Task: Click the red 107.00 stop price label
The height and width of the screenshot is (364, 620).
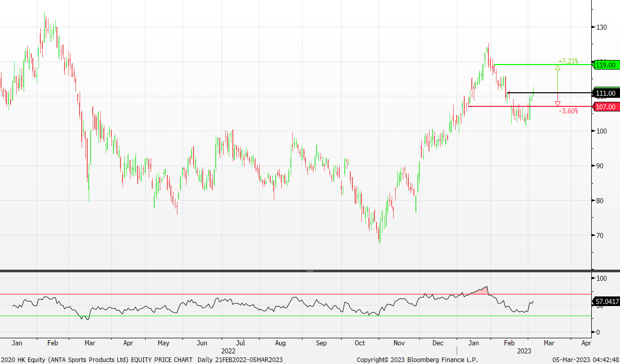Action: (605, 107)
